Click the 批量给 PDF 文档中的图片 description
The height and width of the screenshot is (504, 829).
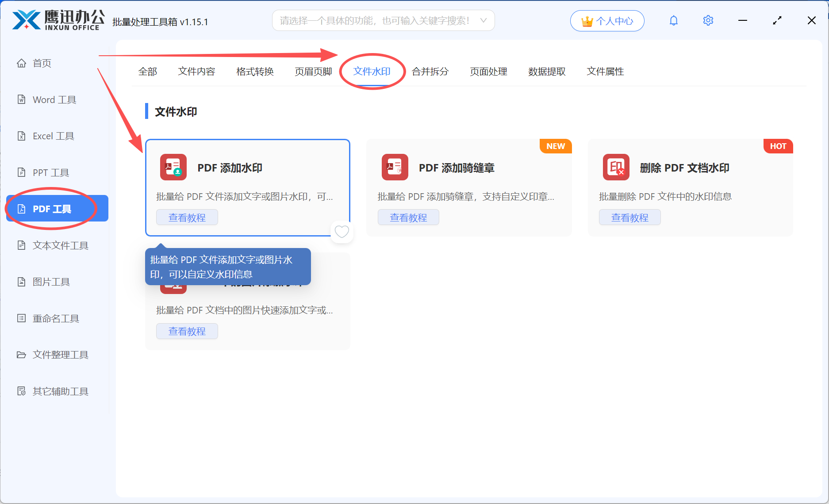[x=245, y=310]
